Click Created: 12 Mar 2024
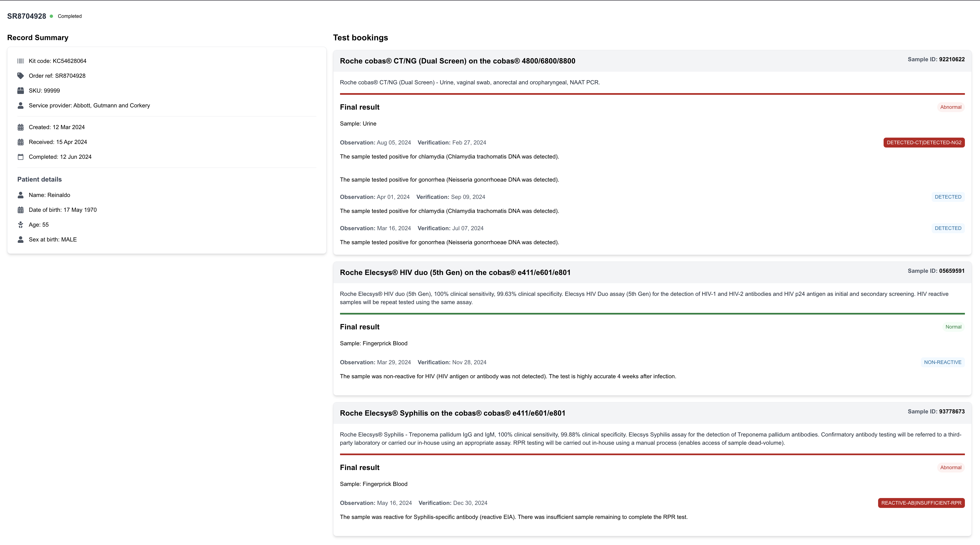980x545 pixels. (x=57, y=127)
